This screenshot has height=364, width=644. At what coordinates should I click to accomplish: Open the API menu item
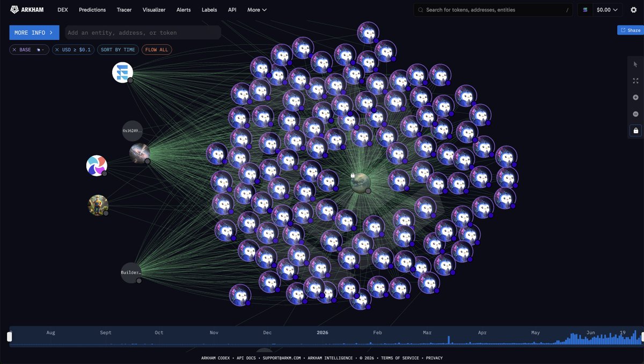[232, 10]
